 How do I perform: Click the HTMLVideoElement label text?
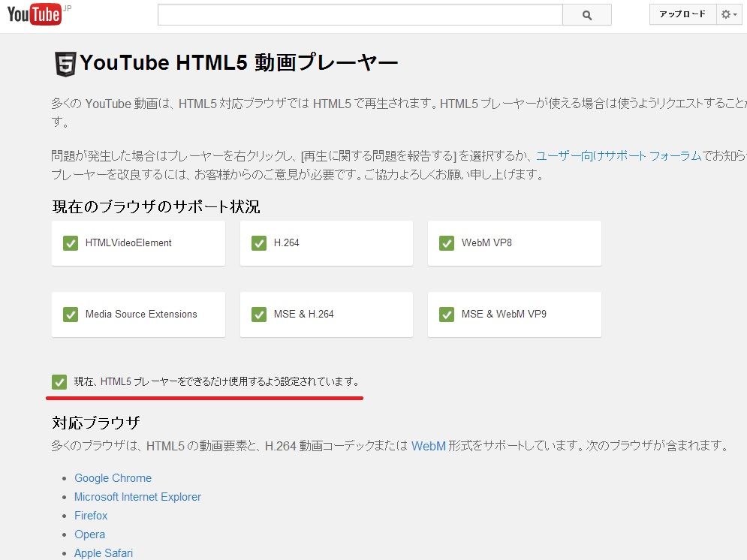pos(128,243)
